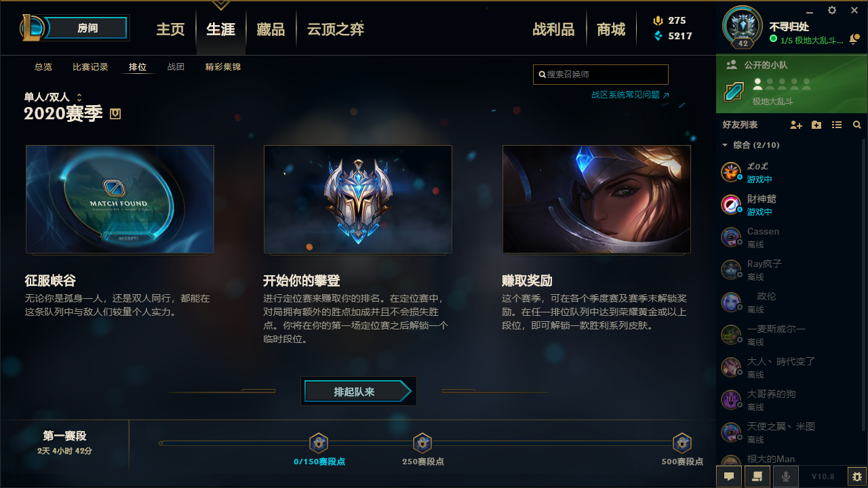Click the 搜索召唤师 search field
Viewport: 868px width, 488px height.
[x=601, y=75]
